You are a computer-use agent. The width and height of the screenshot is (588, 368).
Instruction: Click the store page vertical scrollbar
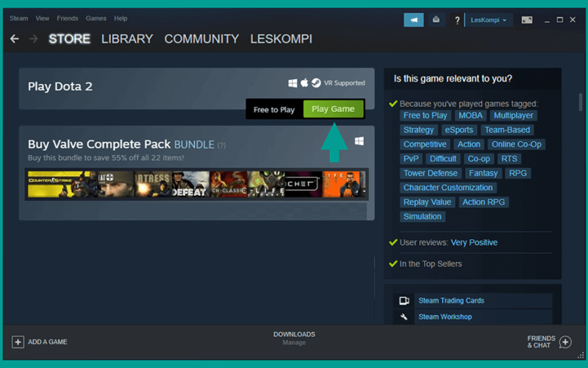click(581, 102)
